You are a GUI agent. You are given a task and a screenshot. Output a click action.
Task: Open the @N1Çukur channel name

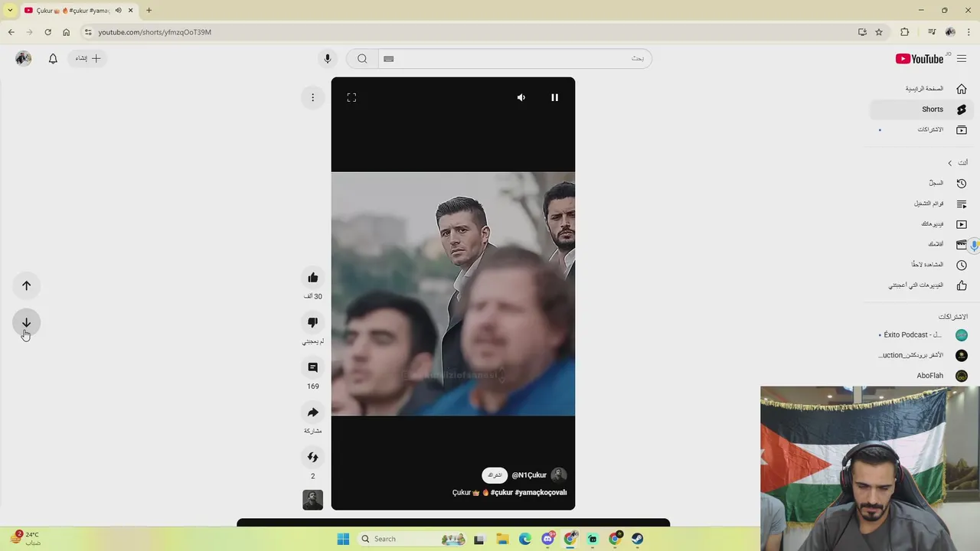pos(529,475)
